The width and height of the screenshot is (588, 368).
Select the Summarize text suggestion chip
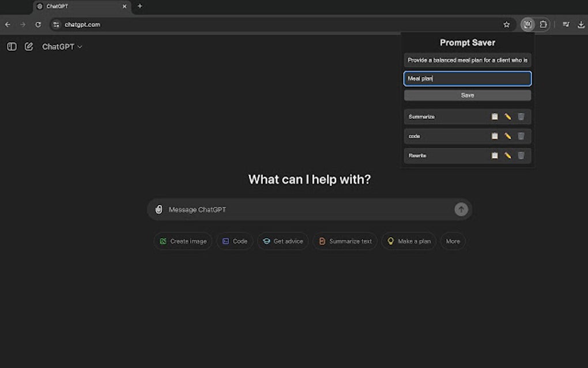tap(345, 241)
